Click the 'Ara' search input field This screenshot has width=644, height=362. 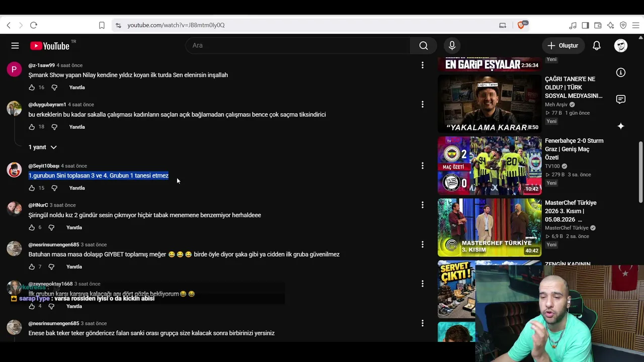(x=298, y=46)
